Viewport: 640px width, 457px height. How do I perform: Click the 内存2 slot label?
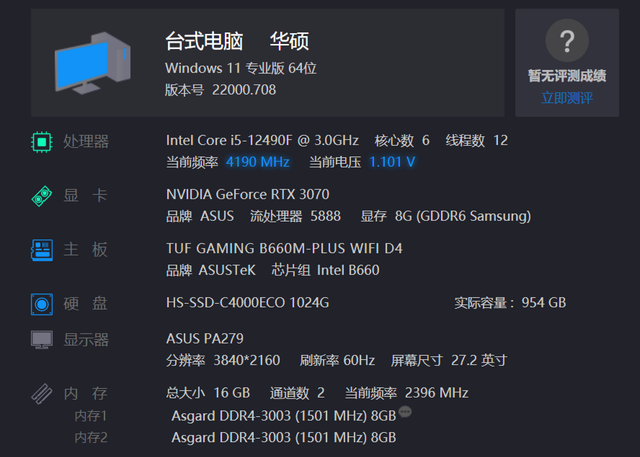91,438
